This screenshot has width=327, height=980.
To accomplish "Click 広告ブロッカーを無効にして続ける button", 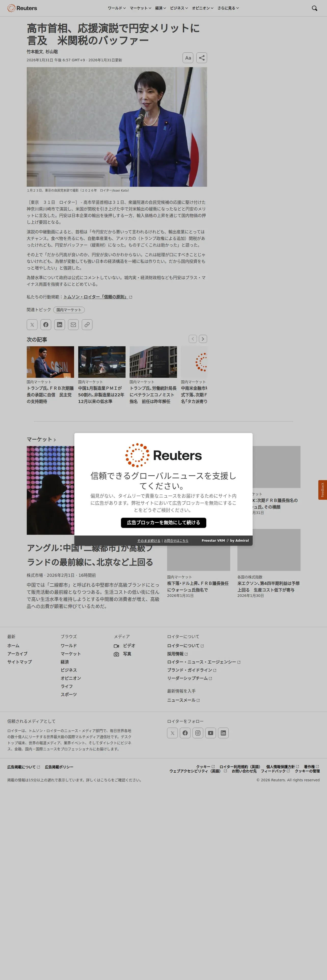I will [164, 523].
